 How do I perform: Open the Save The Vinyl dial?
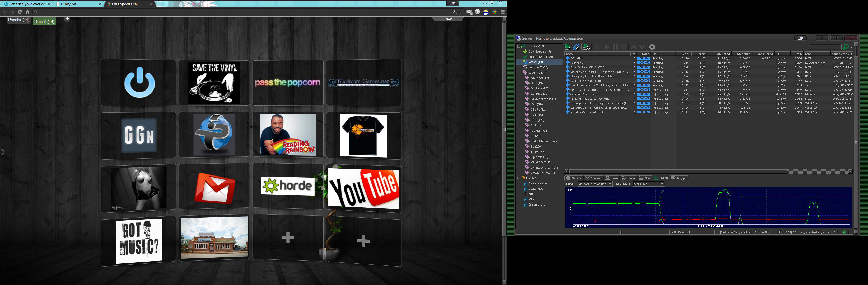click(x=214, y=83)
